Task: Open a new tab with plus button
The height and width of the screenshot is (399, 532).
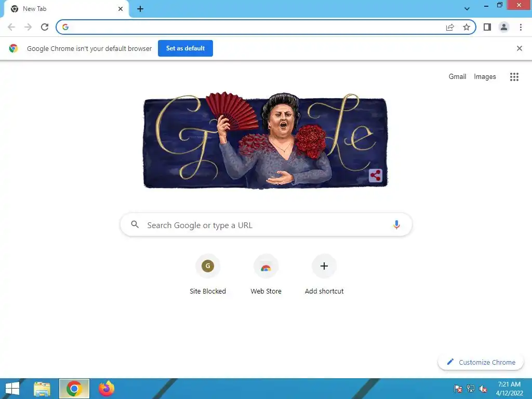Action: tap(140, 9)
